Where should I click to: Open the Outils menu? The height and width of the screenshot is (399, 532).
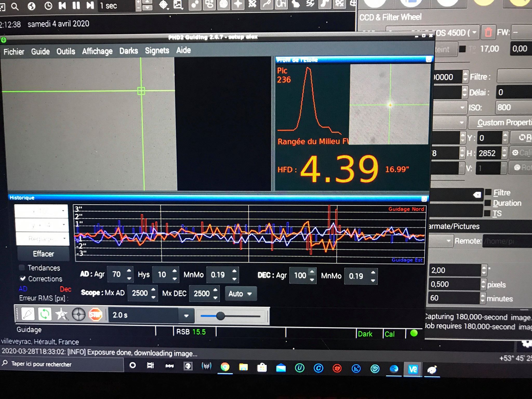point(66,51)
